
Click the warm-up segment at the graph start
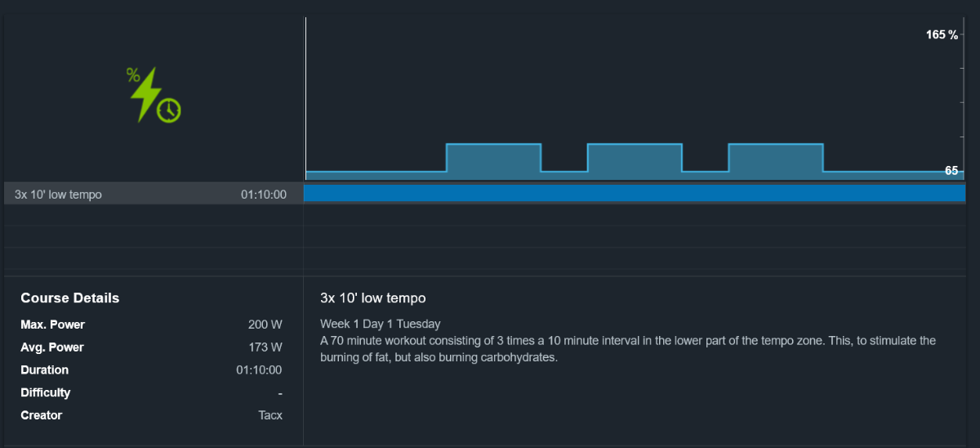click(x=376, y=175)
